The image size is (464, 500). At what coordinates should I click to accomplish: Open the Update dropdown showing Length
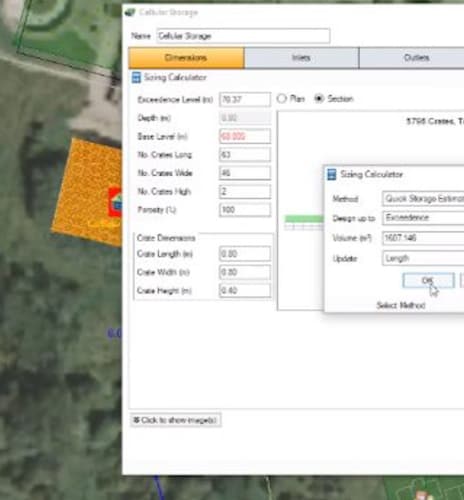tap(423, 258)
